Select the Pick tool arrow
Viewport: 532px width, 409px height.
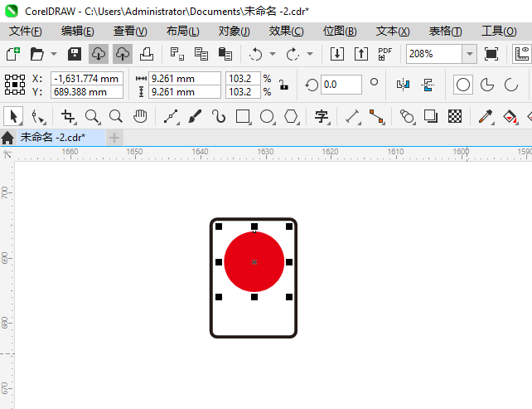[x=13, y=117]
